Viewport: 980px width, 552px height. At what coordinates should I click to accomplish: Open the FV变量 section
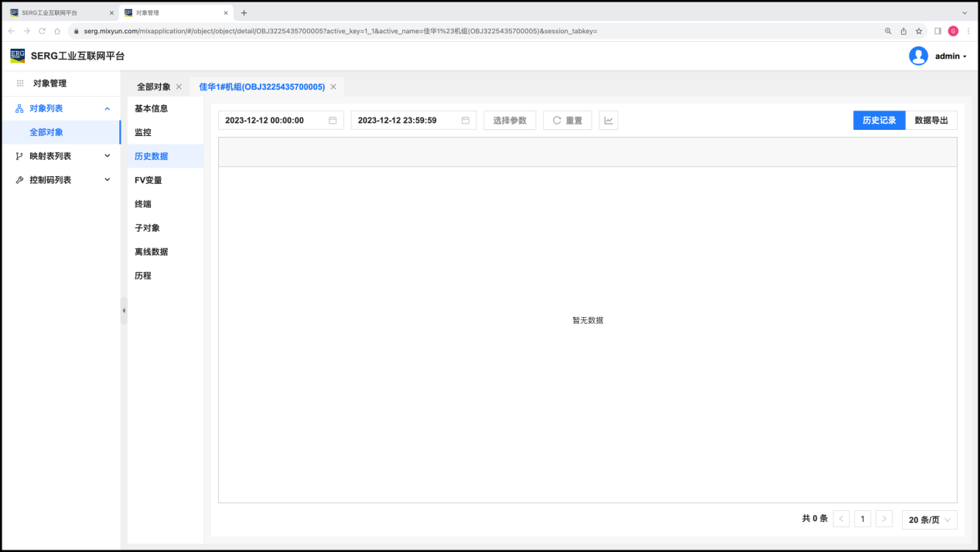pyautogui.click(x=149, y=180)
